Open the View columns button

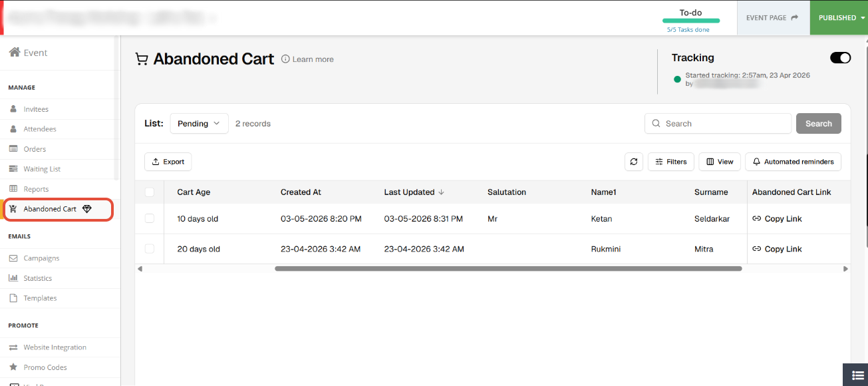tap(720, 162)
